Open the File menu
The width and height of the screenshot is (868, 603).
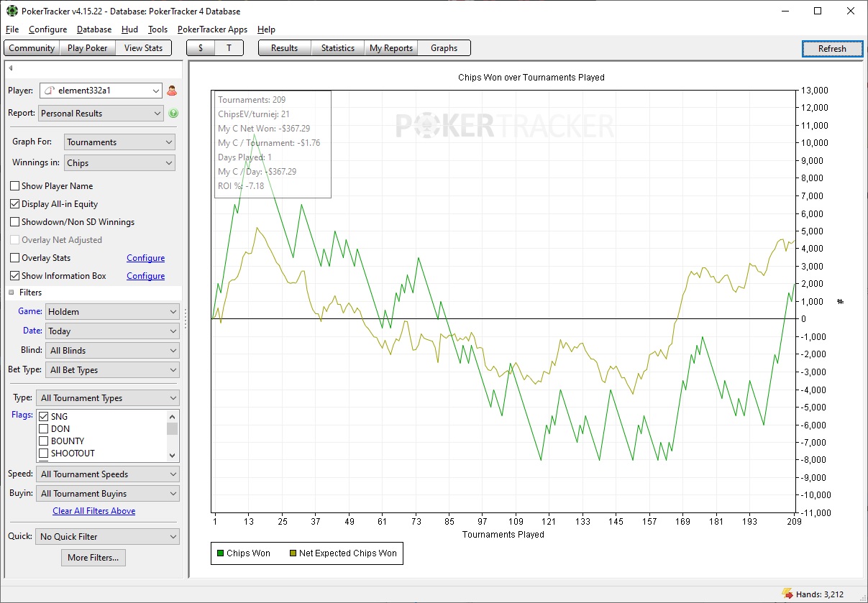[12, 29]
